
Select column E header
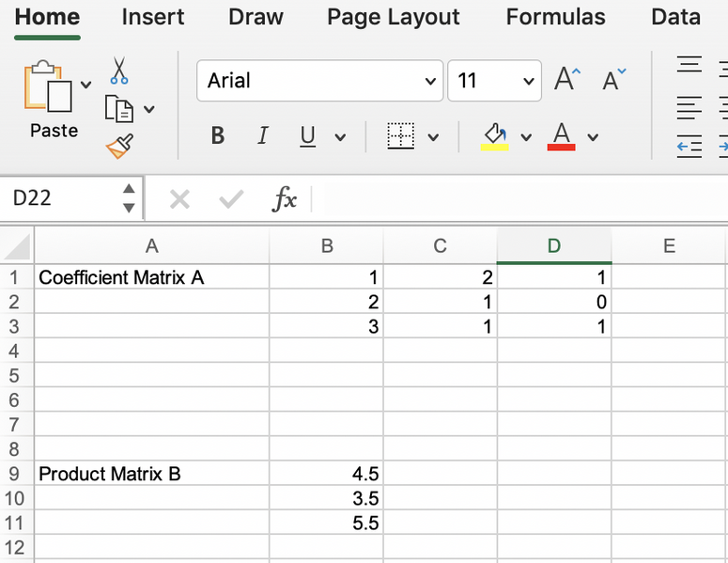click(669, 246)
